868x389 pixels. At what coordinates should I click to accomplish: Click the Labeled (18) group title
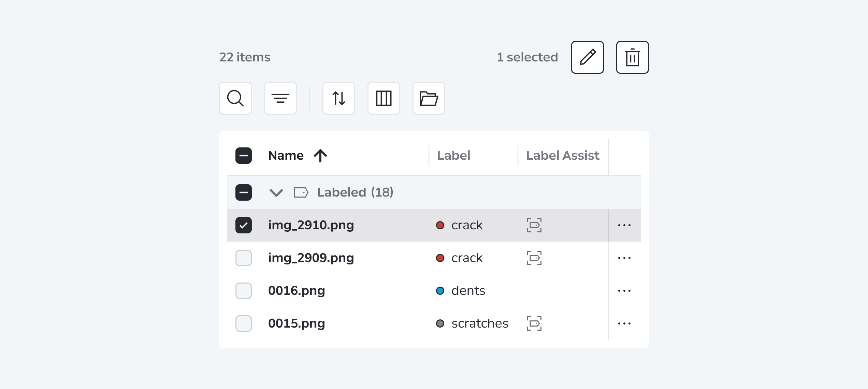[355, 192]
